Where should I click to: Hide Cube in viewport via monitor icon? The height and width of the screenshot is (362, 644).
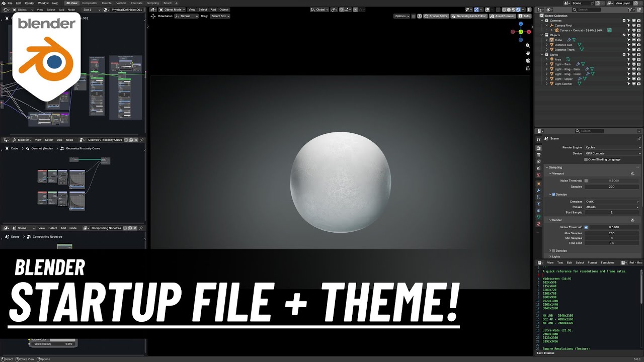click(634, 40)
